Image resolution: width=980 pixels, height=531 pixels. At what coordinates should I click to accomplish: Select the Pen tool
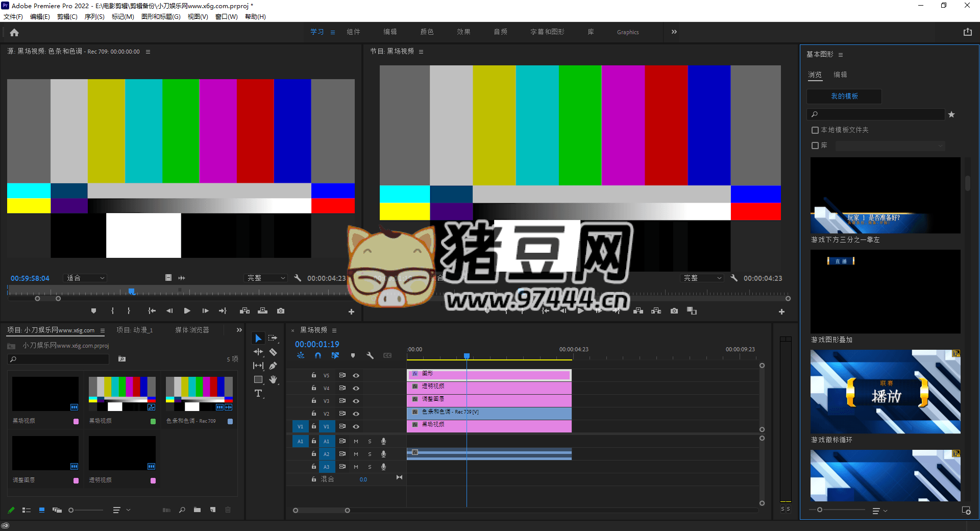click(273, 366)
